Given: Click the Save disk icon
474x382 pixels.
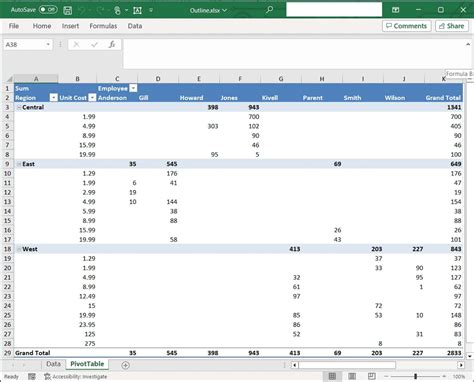Looking at the screenshot, I should (x=68, y=10).
